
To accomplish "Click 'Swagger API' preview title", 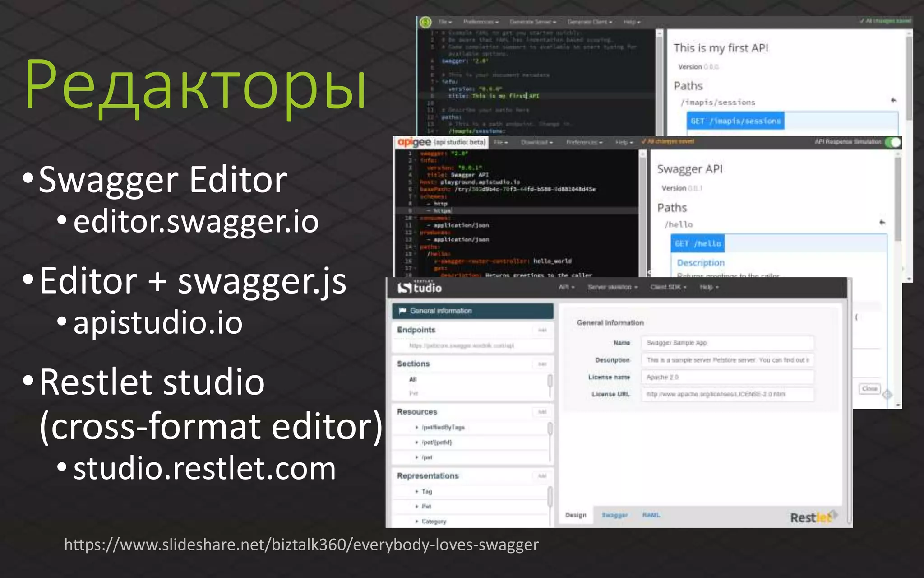I will pos(689,169).
